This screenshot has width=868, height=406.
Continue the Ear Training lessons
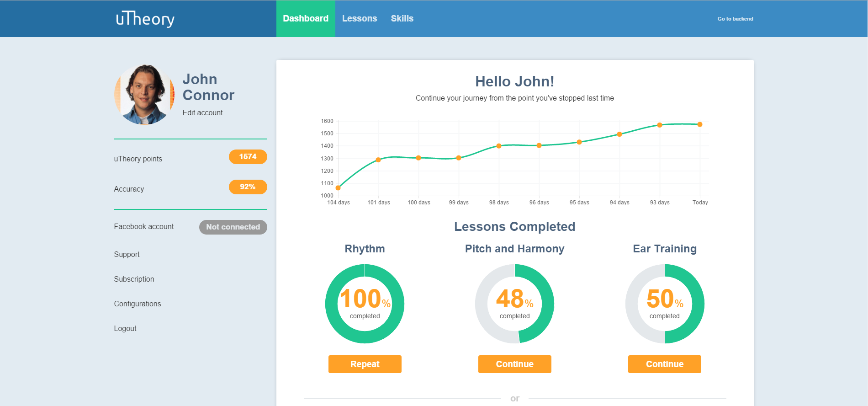point(664,364)
